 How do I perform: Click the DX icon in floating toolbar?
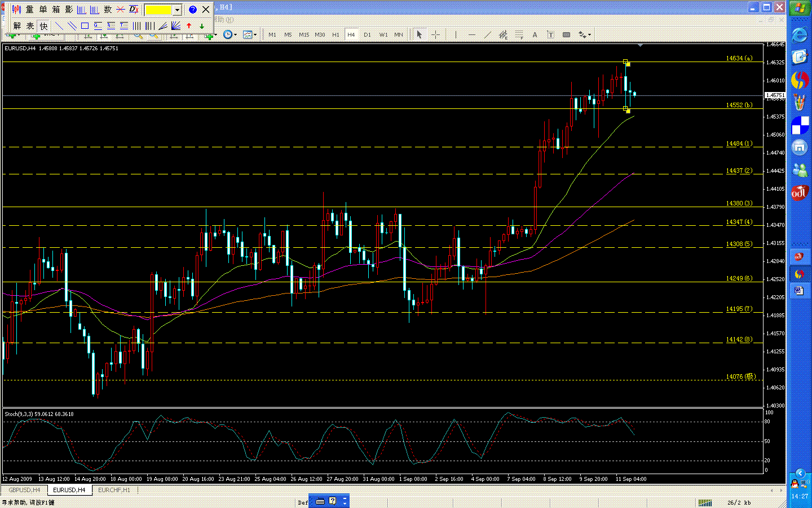[x=134, y=10]
